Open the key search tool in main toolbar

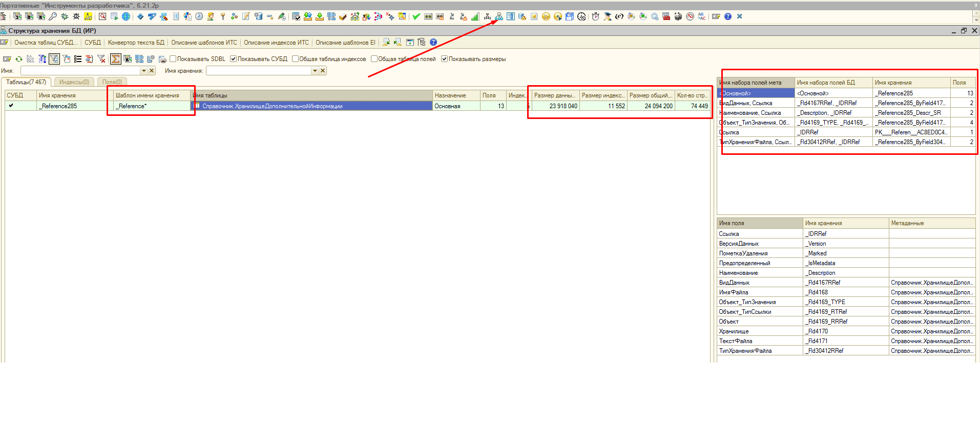coord(53,16)
